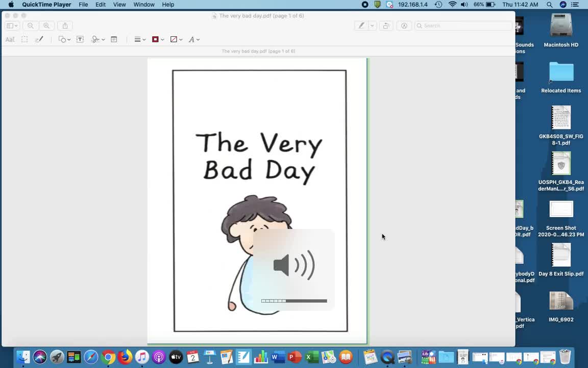Open Keynote from the Dock

pyautogui.click(x=210, y=357)
